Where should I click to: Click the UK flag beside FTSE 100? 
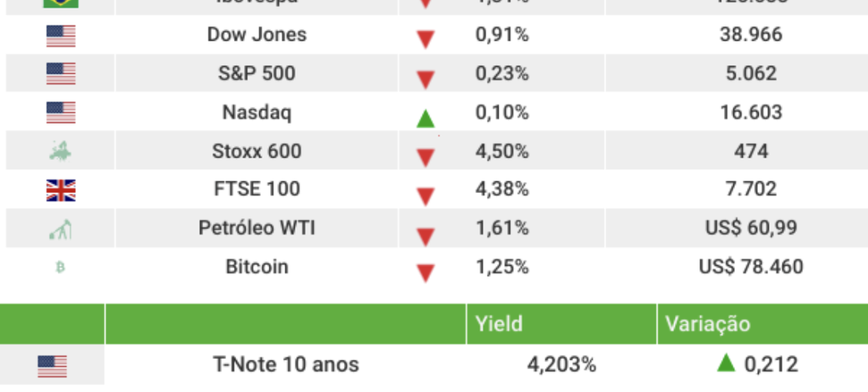coord(61,189)
